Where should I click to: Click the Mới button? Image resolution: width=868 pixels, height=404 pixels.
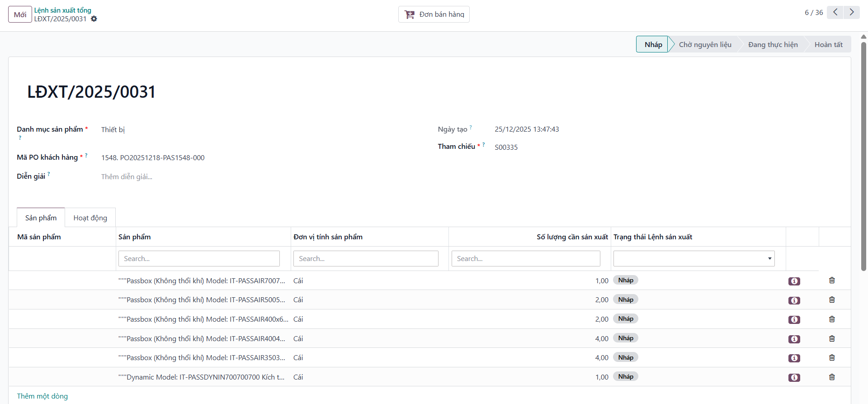[20, 14]
